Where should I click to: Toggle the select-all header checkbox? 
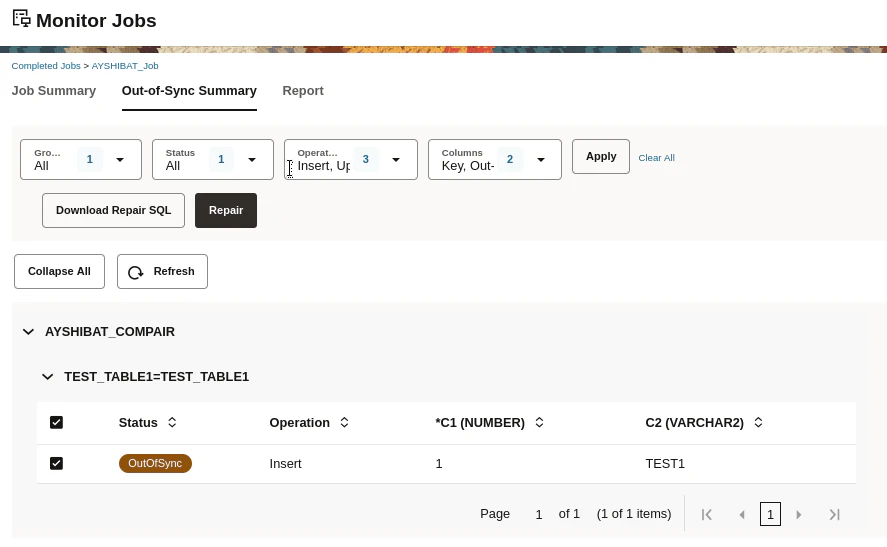56,423
